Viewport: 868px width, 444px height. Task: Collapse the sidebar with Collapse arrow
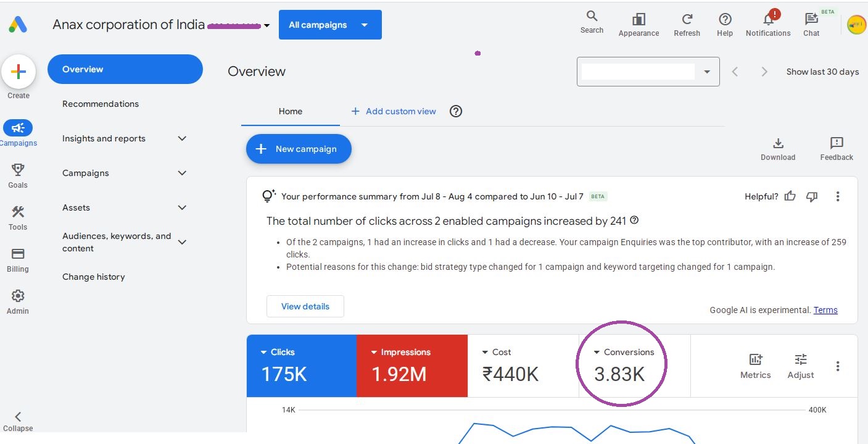[18, 417]
